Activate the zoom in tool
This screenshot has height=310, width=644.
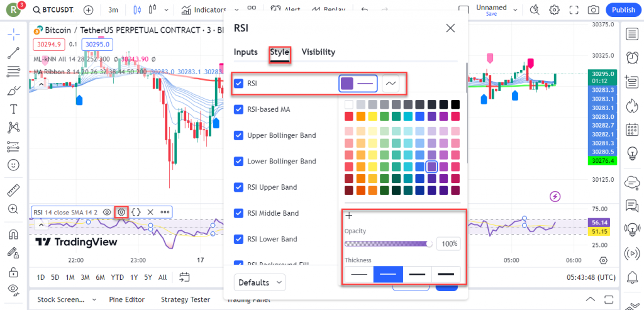pos(14,209)
